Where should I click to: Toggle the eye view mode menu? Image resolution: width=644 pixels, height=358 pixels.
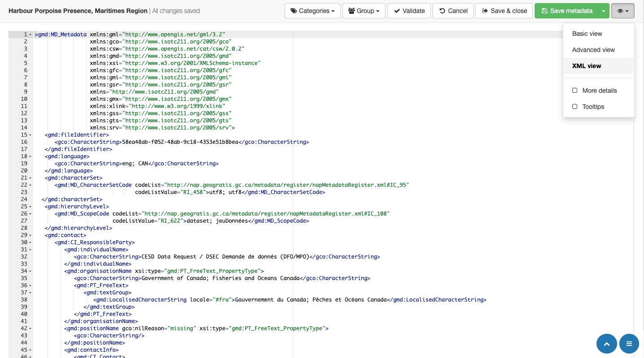point(622,11)
